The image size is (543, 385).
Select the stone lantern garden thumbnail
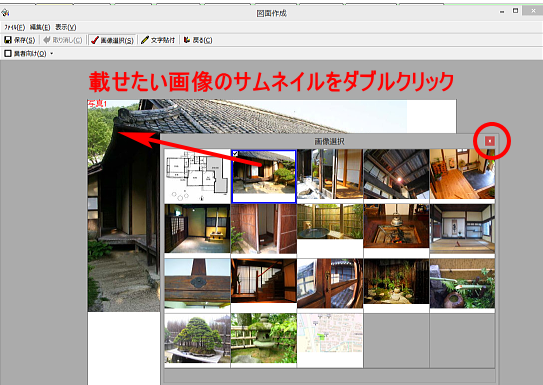pos(264,338)
